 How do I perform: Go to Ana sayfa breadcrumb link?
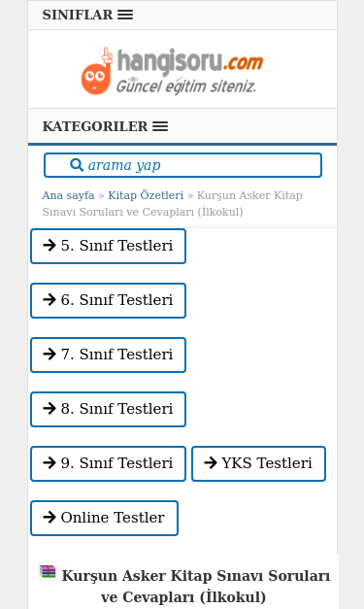(x=68, y=195)
